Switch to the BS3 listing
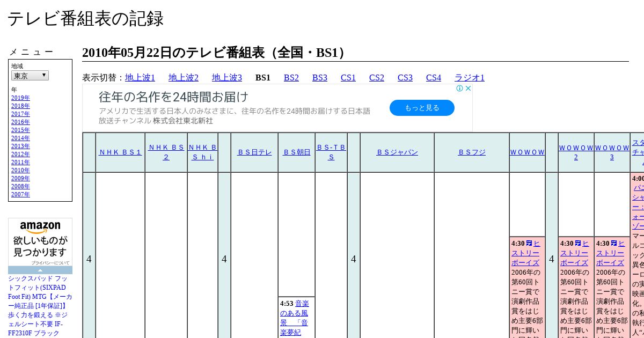 tap(320, 78)
